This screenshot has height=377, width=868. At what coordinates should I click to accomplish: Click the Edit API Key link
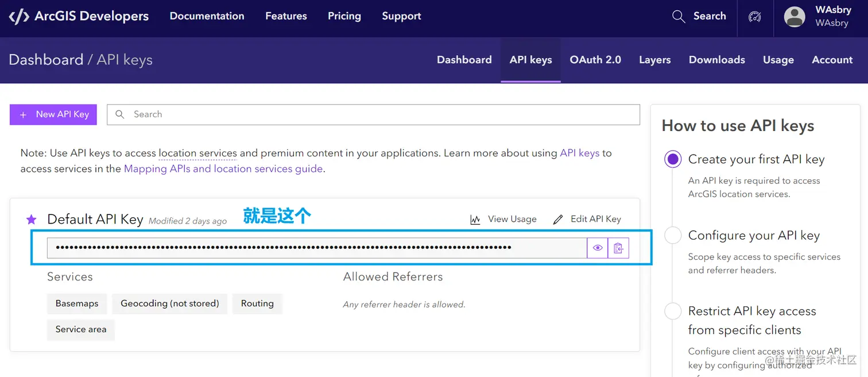[587, 219]
